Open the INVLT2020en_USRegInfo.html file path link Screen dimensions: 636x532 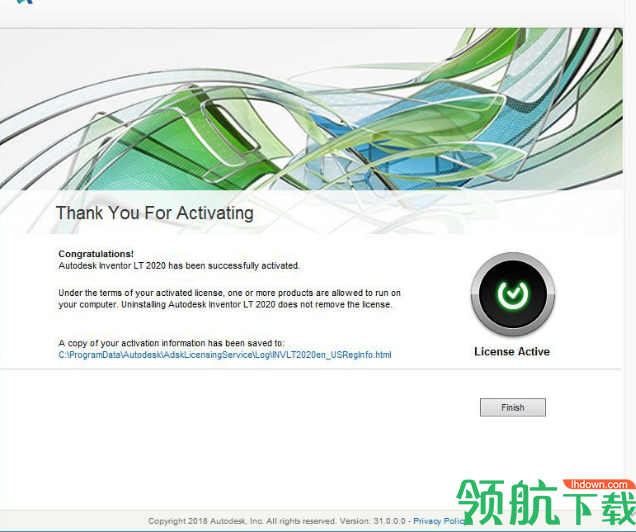225,355
